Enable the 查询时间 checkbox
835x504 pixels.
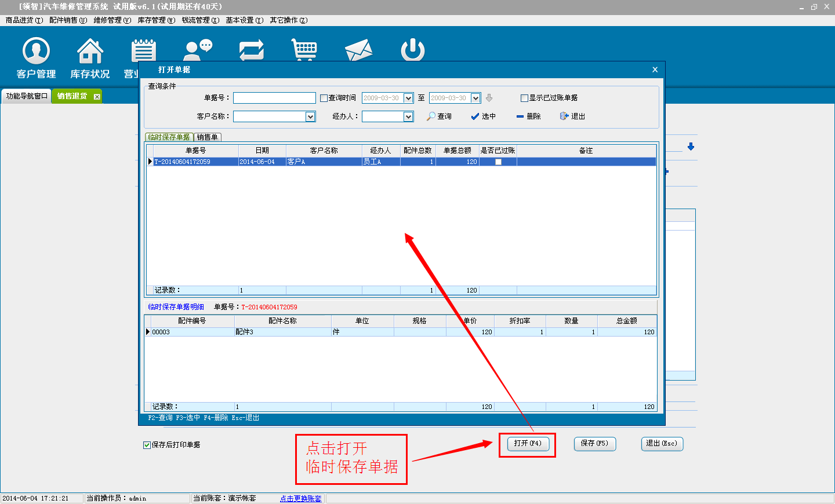pyautogui.click(x=324, y=98)
